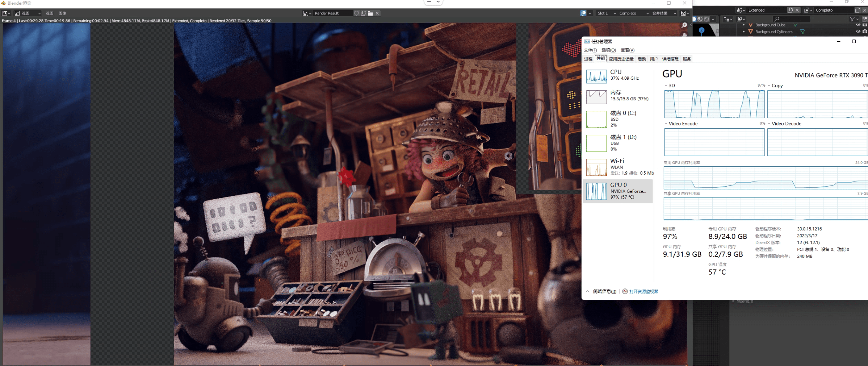Image resolution: width=868 pixels, height=366 pixels.
Task: Click the outliner search field
Action: click(791, 19)
